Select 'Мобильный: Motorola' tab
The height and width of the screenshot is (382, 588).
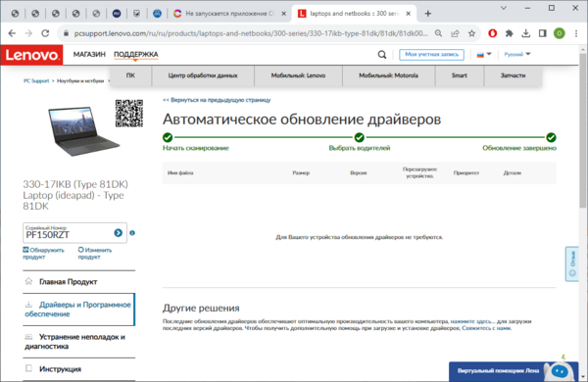click(x=388, y=75)
